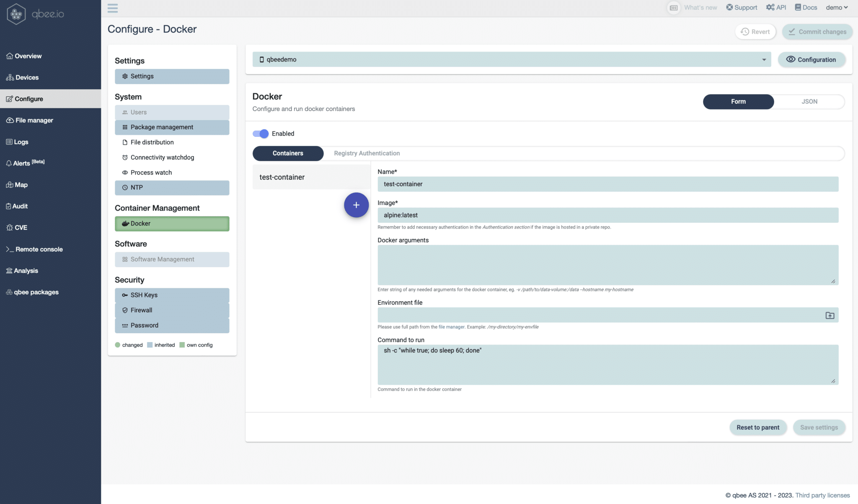Click the Image input field
858x504 pixels.
pos(608,215)
